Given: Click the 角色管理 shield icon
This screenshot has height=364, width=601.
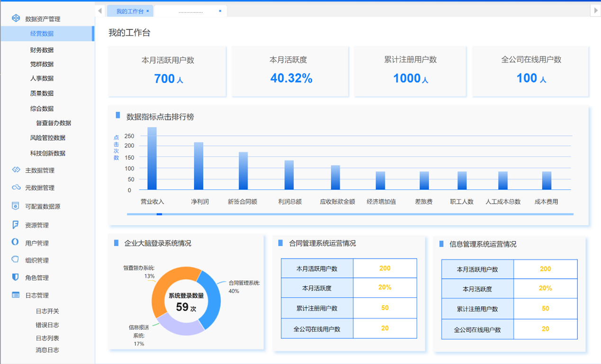Looking at the screenshot, I should click(16, 277).
